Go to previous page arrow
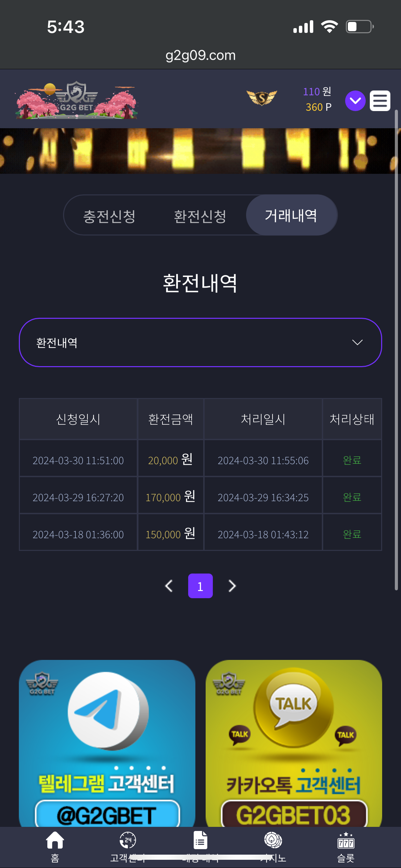This screenshot has height=868, width=401. (x=169, y=586)
